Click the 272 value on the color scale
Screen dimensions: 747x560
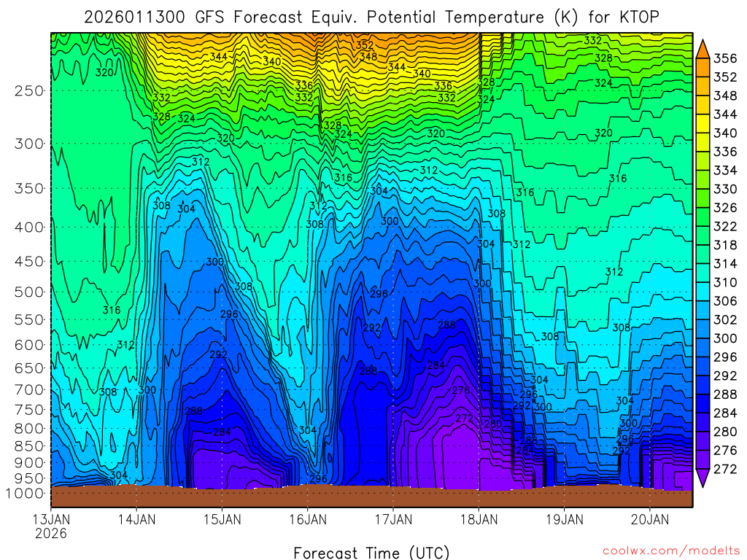pyautogui.click(x=725, y=470)
